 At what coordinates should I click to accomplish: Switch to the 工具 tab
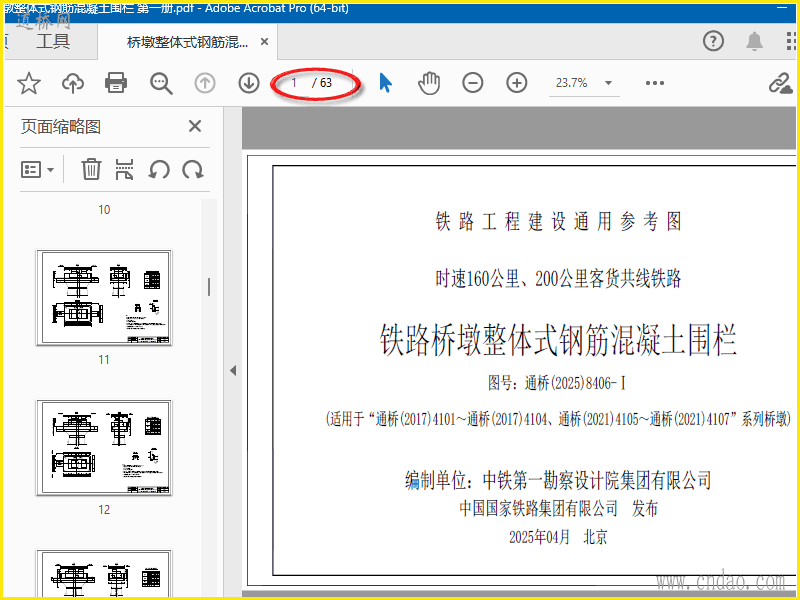[x=53, y=41]
